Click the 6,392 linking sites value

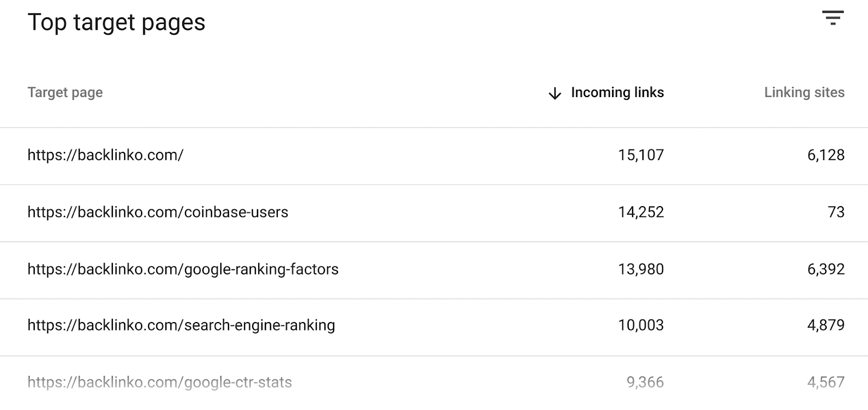tap(826, 270)
